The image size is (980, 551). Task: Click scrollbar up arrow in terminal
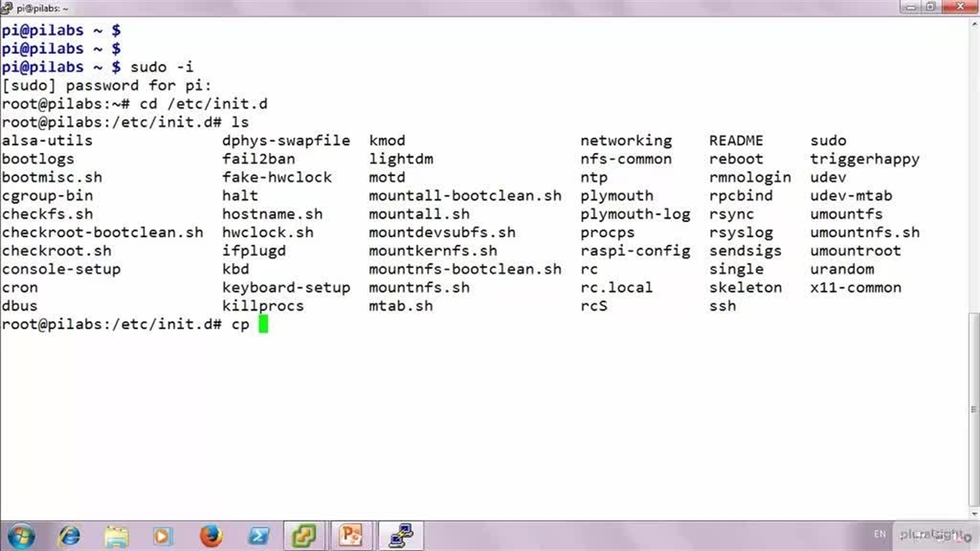coord(973,24)
